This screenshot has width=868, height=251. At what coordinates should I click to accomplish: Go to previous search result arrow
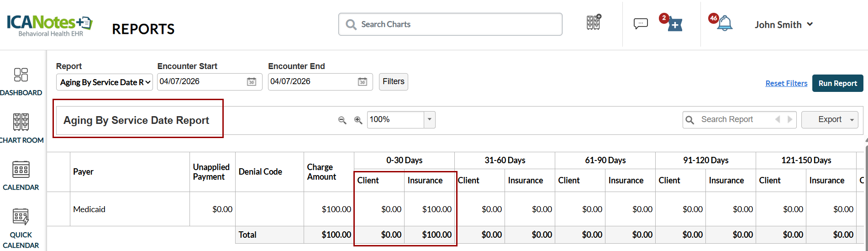point(778,119)
